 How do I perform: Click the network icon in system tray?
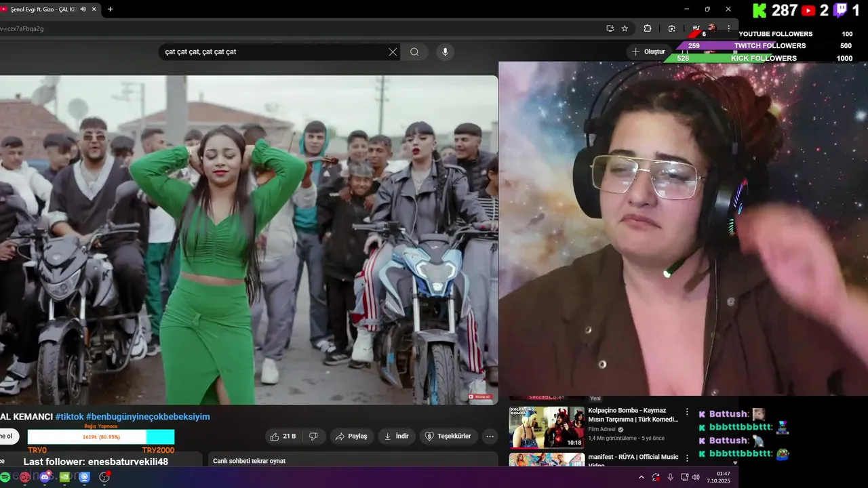click(684, 477)
